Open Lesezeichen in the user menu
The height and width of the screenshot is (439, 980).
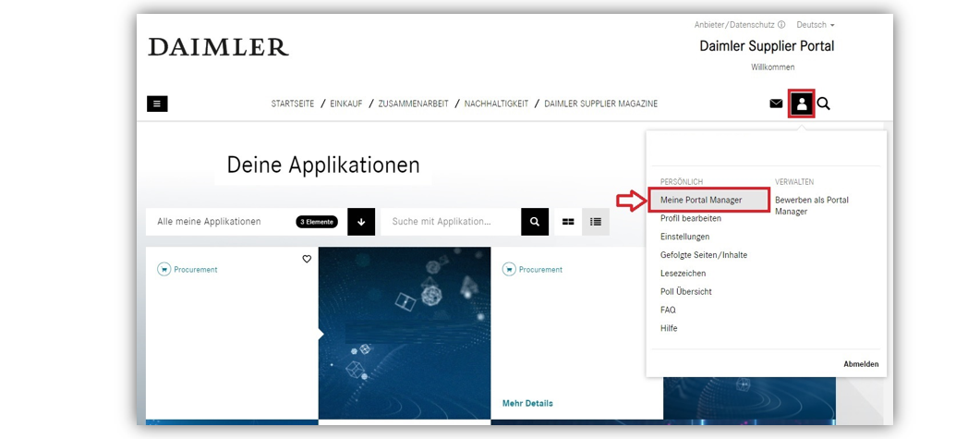coord(684,274)
